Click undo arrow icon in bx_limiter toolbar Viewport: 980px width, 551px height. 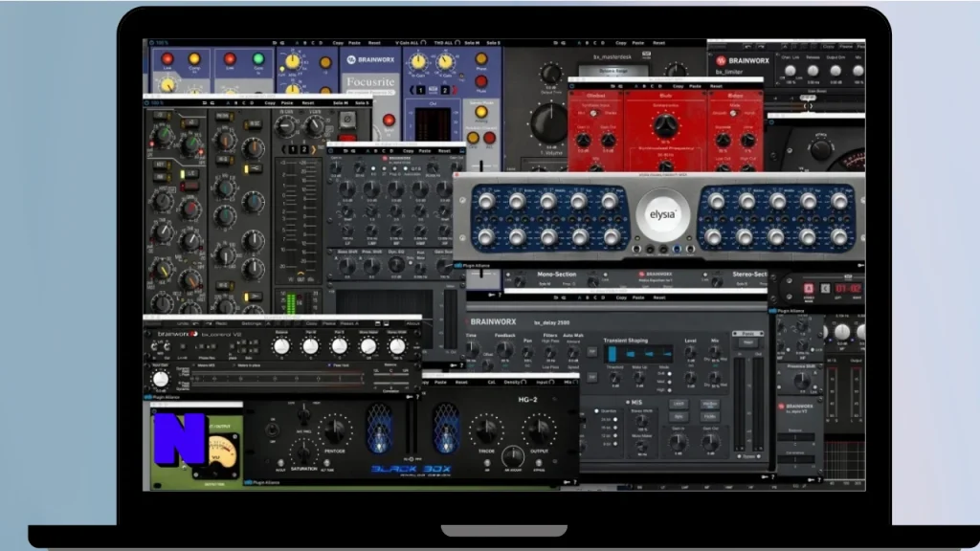tap(746, 46)
